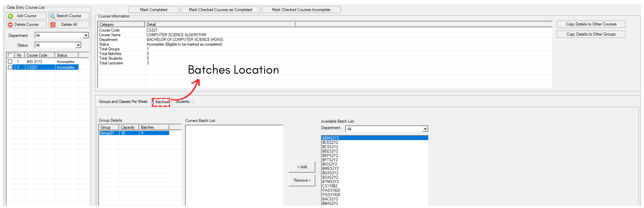This screenshot has height=208, width=644.
Task: Click the Search Course magnifier icon
Action: pos(52,16)
